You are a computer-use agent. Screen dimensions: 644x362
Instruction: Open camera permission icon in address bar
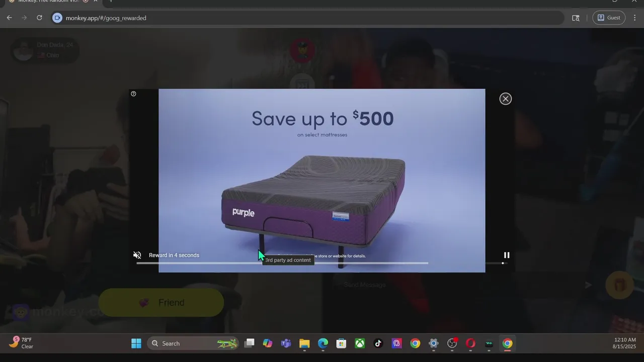pos(57,18)
